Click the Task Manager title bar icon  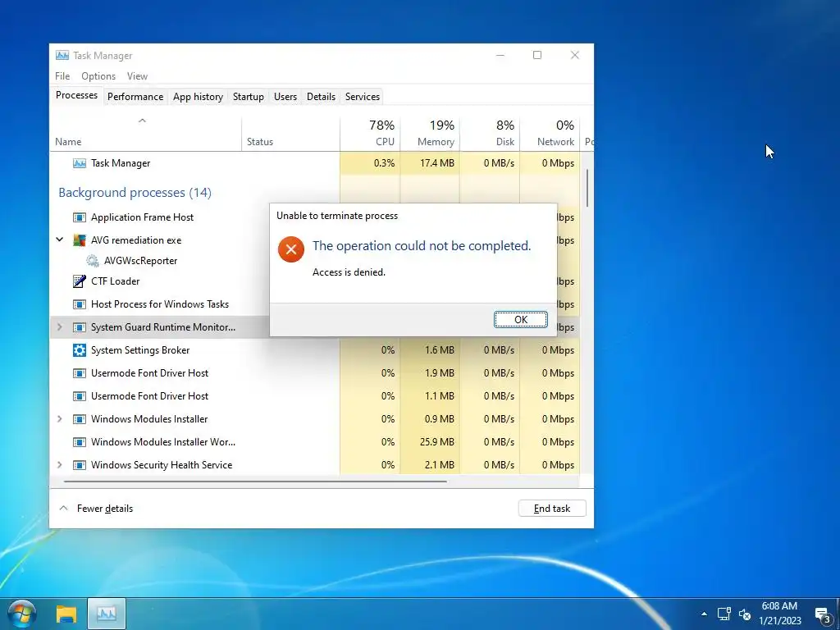coord(62,55)
